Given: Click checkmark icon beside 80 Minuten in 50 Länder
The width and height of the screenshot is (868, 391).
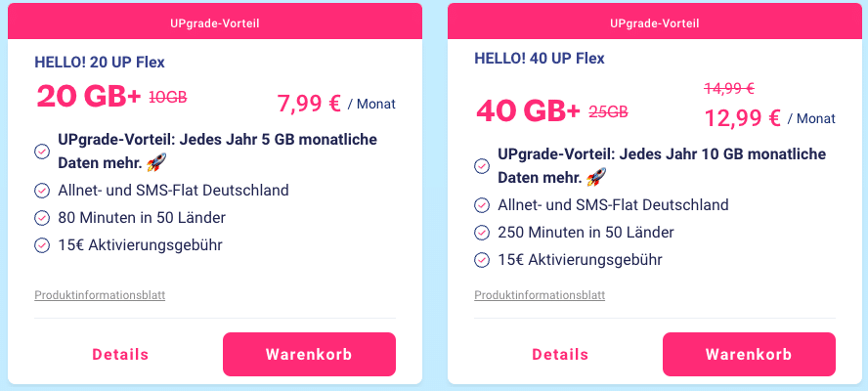Looking at the screenshot, I should (42, 218).
